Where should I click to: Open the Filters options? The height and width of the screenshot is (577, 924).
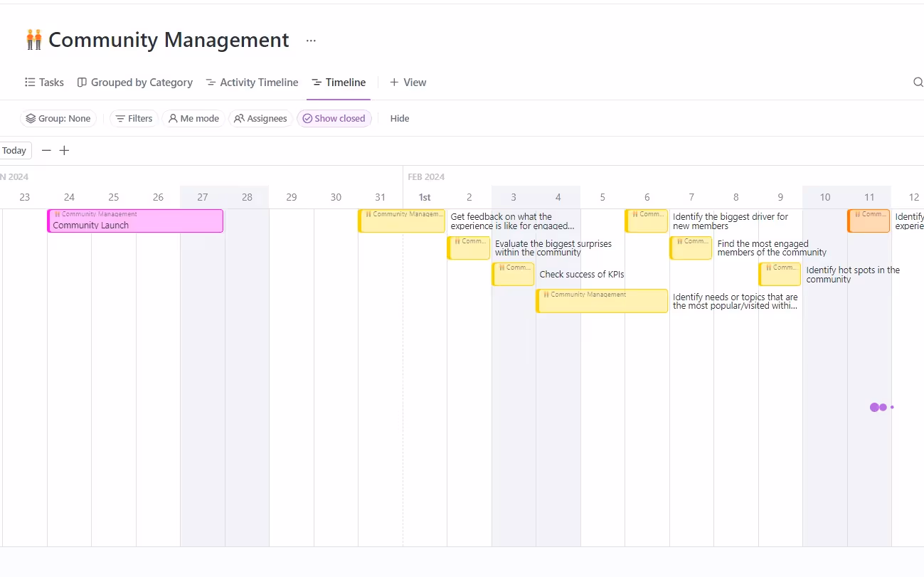click(134, 118)
